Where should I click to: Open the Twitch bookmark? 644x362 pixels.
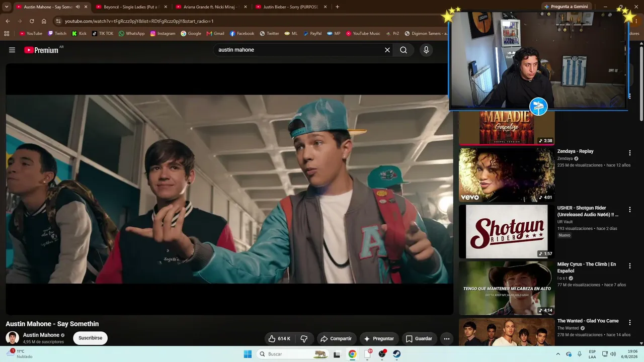57,34
